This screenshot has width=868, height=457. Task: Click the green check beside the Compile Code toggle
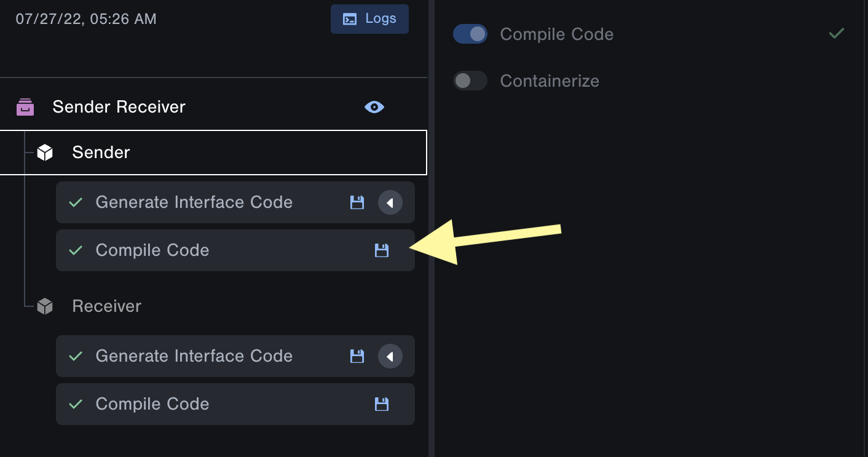836,33
